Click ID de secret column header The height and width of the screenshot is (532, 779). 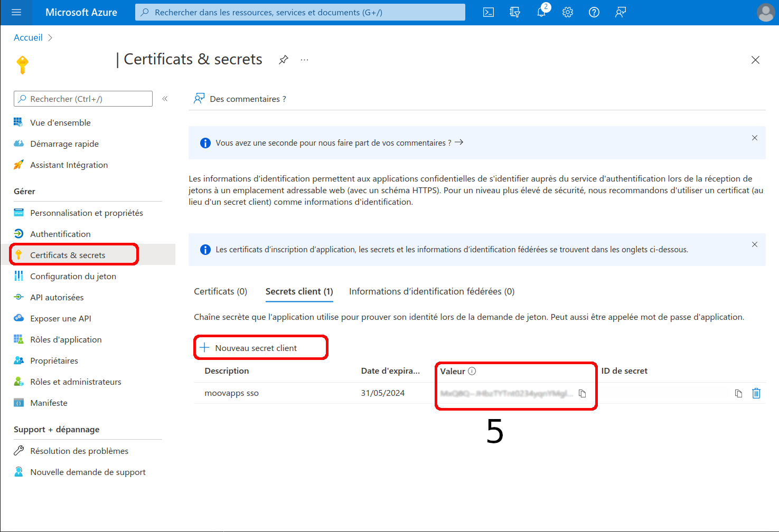(x=624, y=370)
